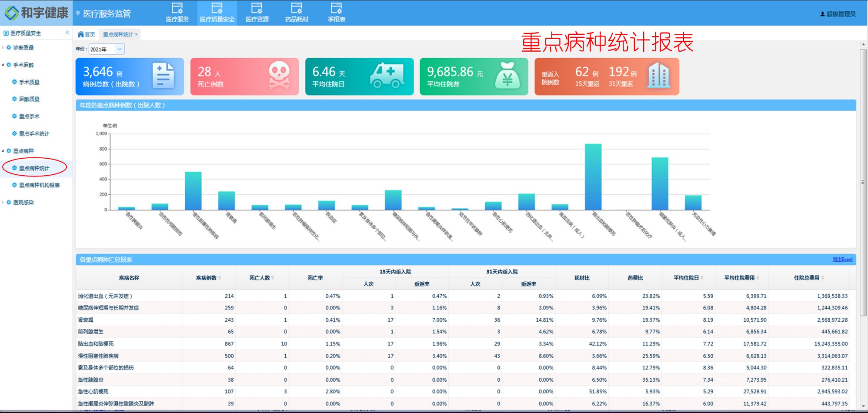This screenshot has height=413, width=868.
Task: Close the 重点病种统计 tab
Action: coord(137,34)
